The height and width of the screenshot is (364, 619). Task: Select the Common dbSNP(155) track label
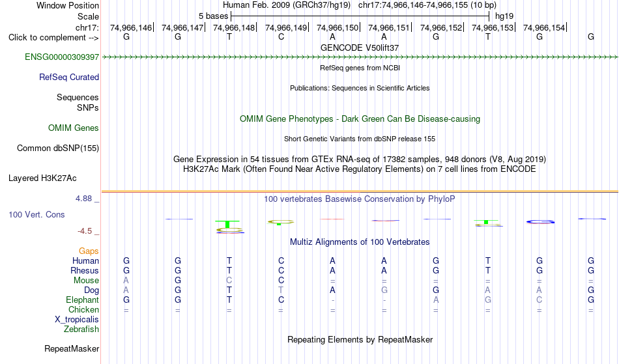coord(58,148)
